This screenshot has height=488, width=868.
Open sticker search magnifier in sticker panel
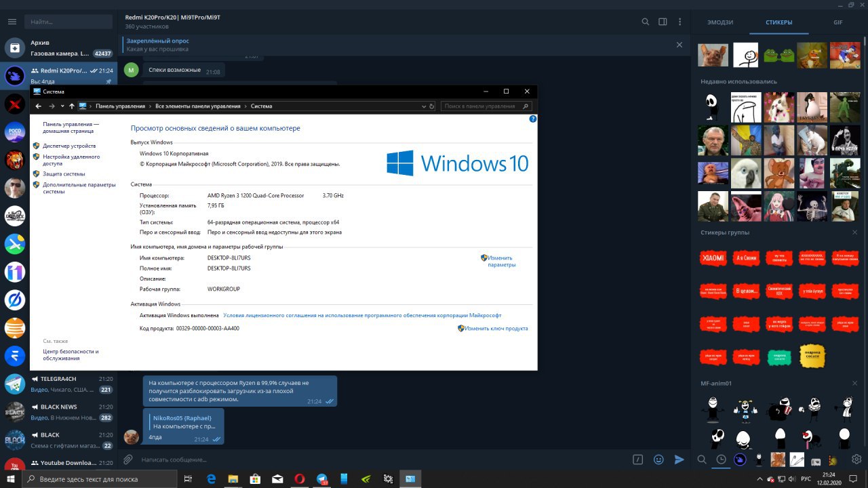702,460
